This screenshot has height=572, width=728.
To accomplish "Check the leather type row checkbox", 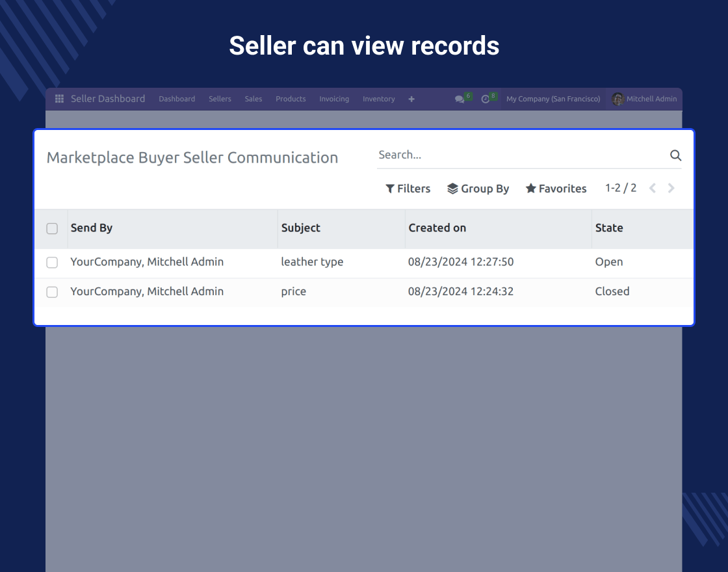I will [52, 263].
